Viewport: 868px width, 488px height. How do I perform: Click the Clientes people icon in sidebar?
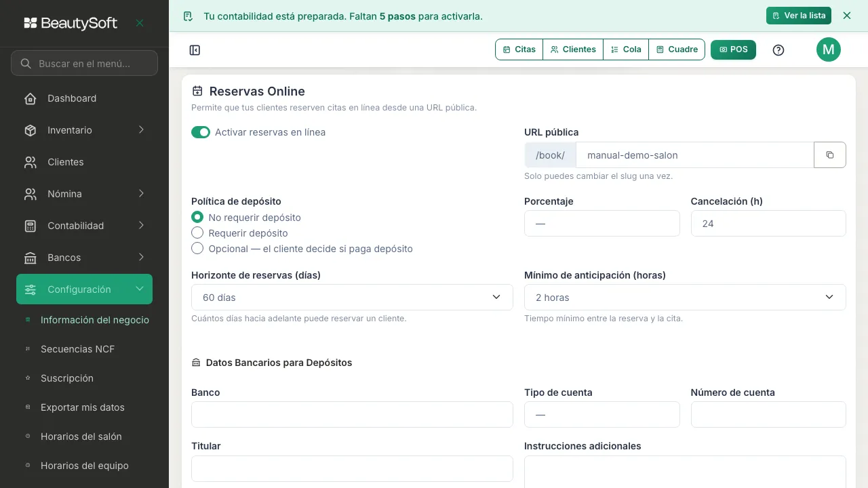[x=31, y=162]
